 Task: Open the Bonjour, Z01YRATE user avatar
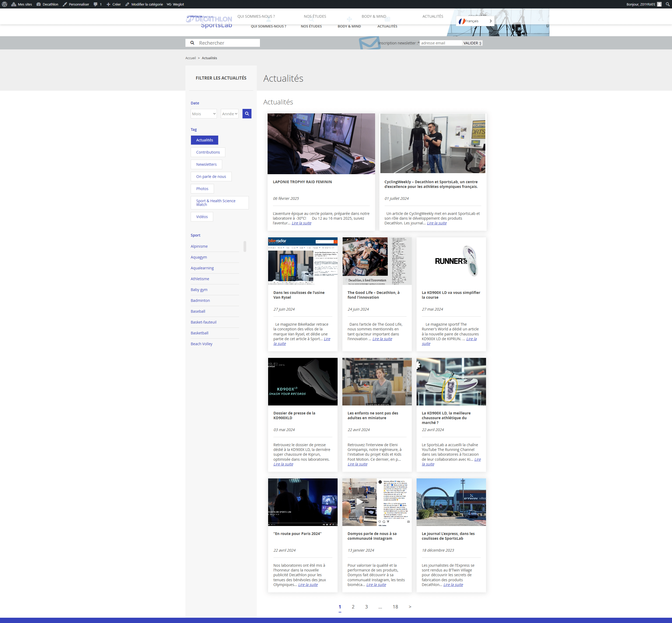(659, 4)
